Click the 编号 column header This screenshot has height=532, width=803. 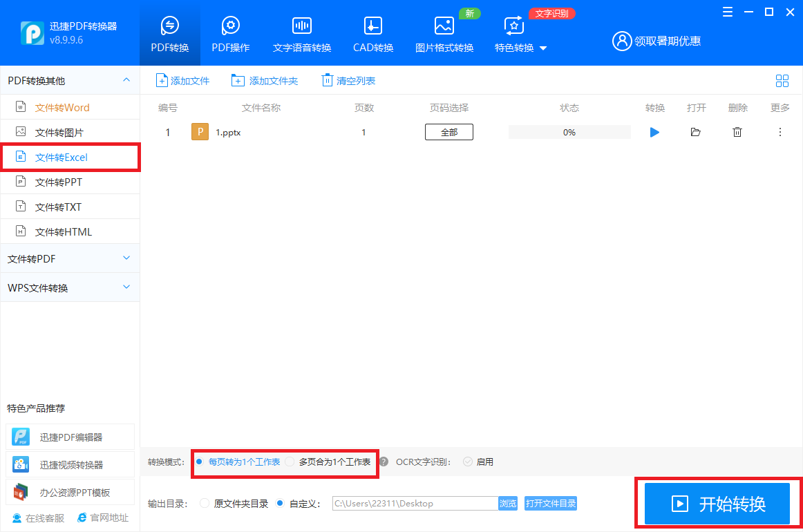(x=167, y=108)
